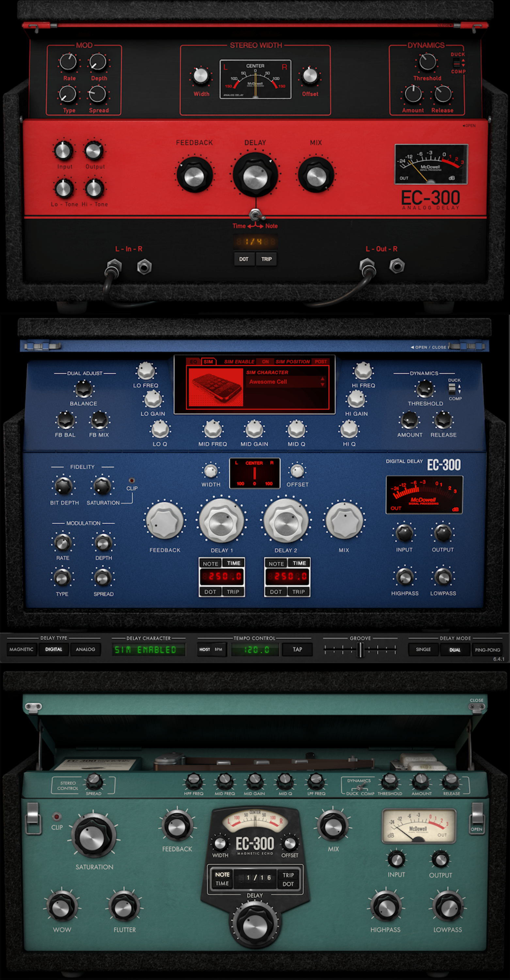The width and height of the screenshot is (510, 980).
Task: Click the left L-In input jack on the red unit
Action: (113, 266)
